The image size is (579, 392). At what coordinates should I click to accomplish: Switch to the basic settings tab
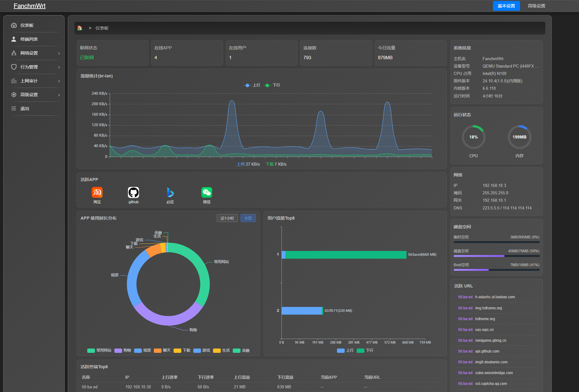[506, 6]
